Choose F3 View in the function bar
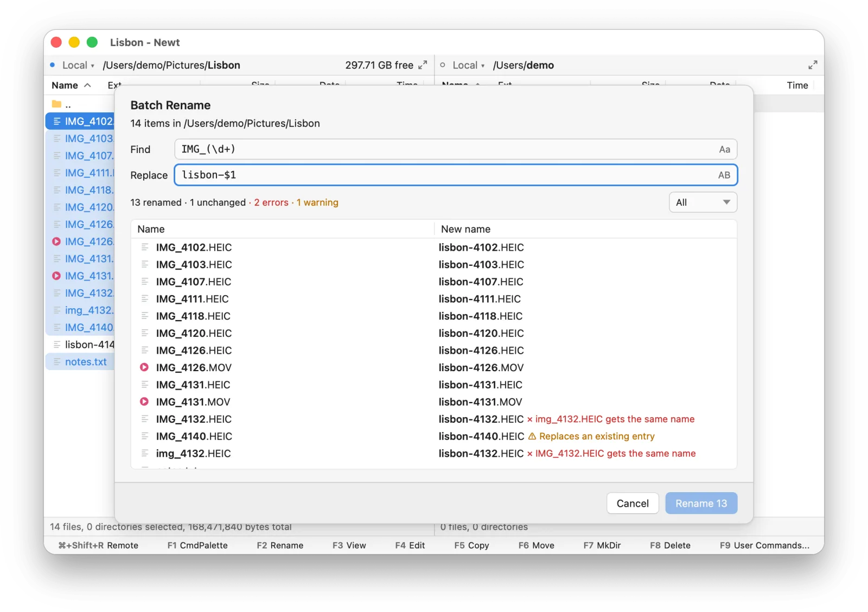 tap(349, 545)
